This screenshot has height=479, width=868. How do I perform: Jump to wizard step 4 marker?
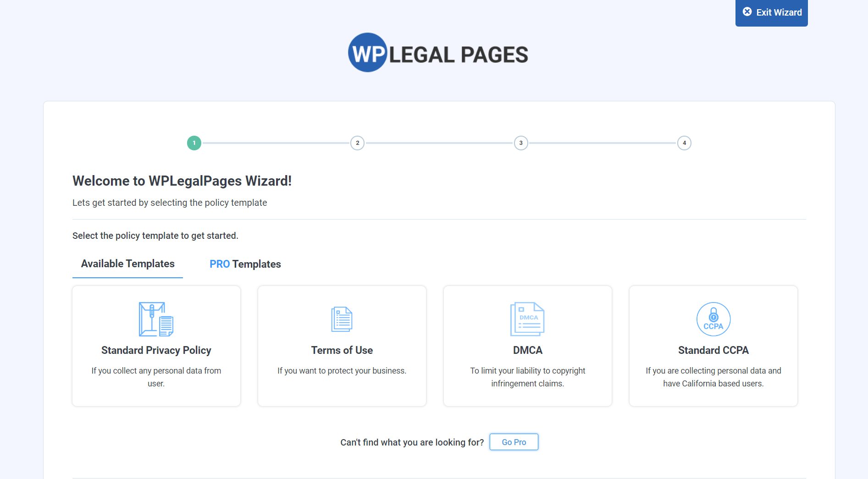[x=684, y=143]
